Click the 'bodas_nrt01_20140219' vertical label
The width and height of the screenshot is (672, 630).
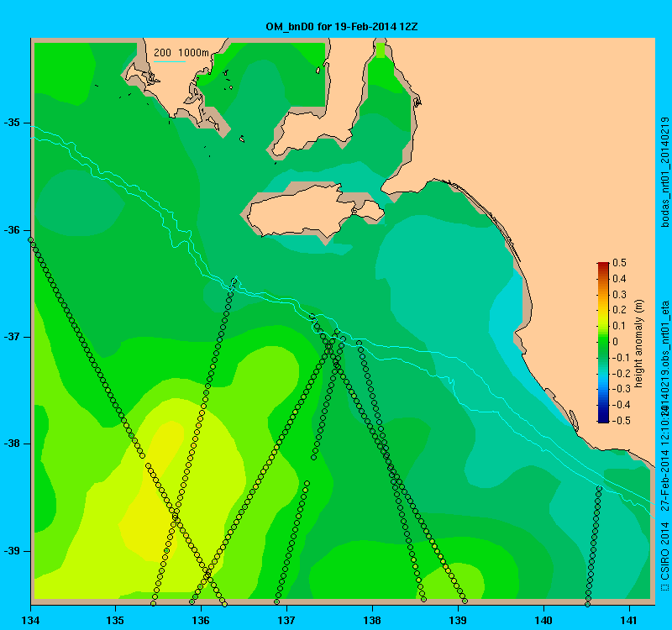664,172
